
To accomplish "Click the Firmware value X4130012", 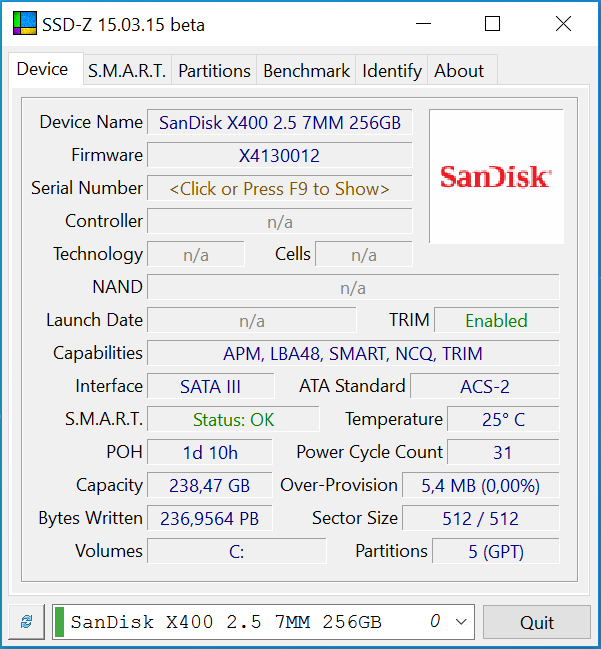I will click(x=280, y=156).
